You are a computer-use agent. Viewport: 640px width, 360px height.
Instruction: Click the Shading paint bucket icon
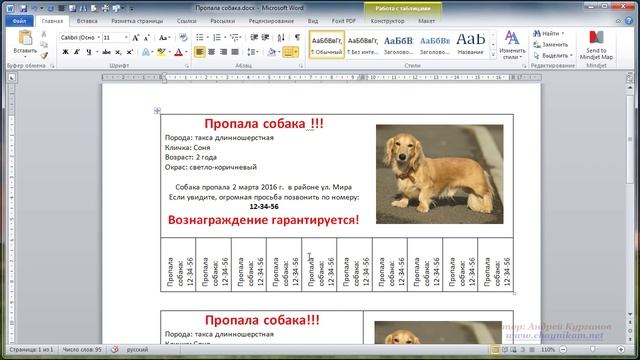pos(271,52)
